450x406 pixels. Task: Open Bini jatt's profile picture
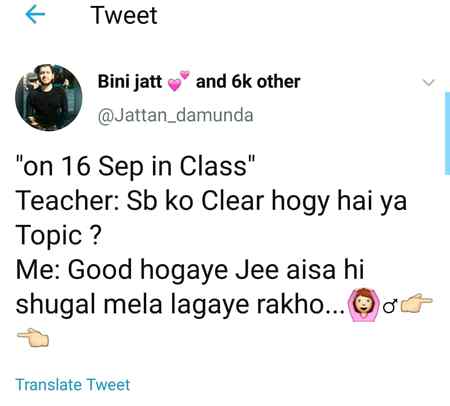(49, 97)
